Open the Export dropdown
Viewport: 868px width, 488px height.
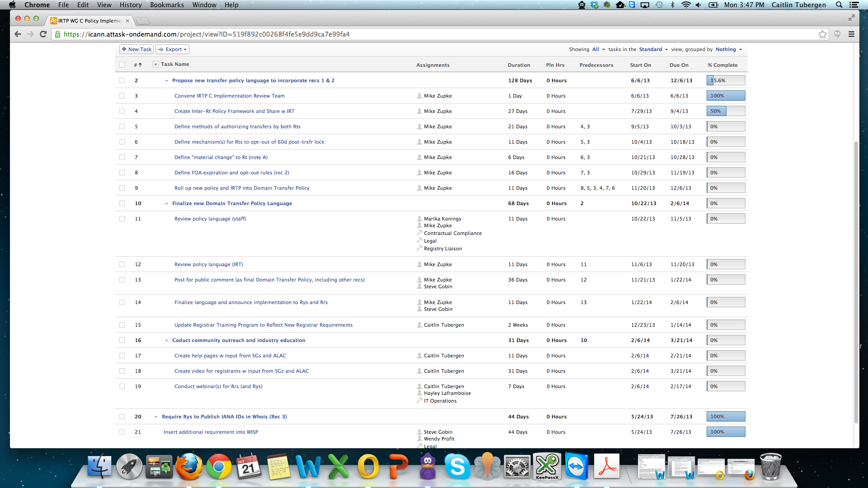click(x=172, y=49)
